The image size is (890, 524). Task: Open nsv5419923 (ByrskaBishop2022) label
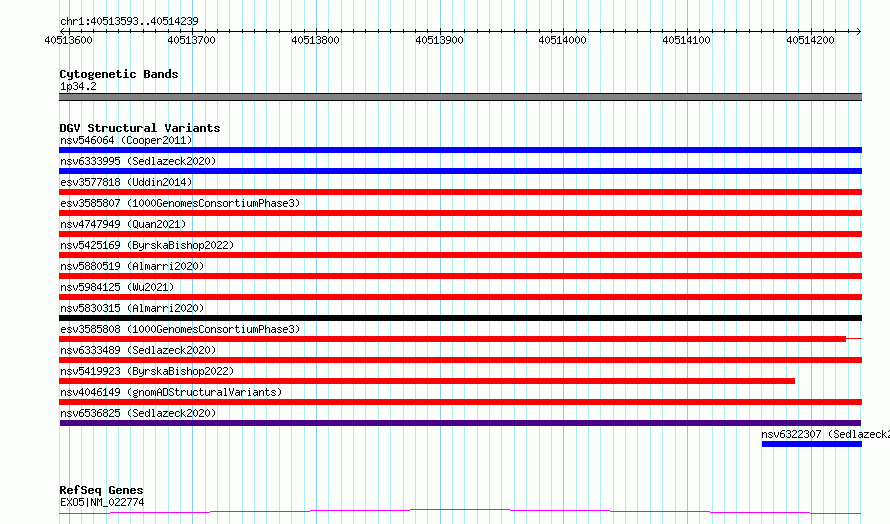click(x=147, y=371)
